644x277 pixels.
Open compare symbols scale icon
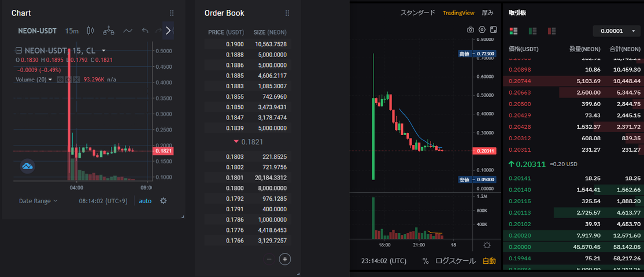[109, 31]
